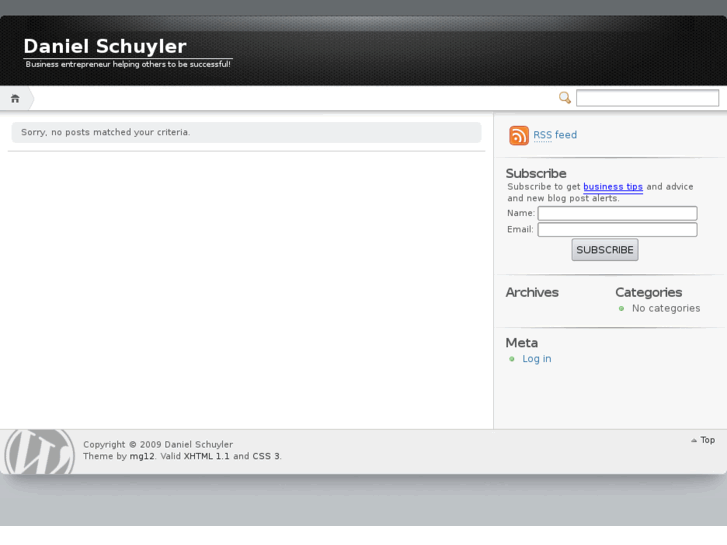Open the mg12 theme author link
The width and height of the screenshot is (727, 545).
click(x=142, y=456)
